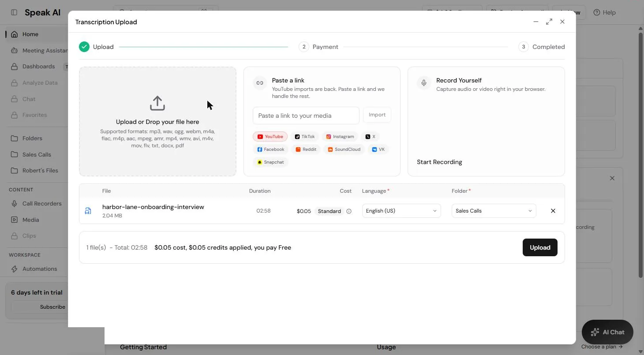Click the duration value 02:58 in file row
Image resolution: width=644 pixels, height=355 pixels.
tap(263, 211)
